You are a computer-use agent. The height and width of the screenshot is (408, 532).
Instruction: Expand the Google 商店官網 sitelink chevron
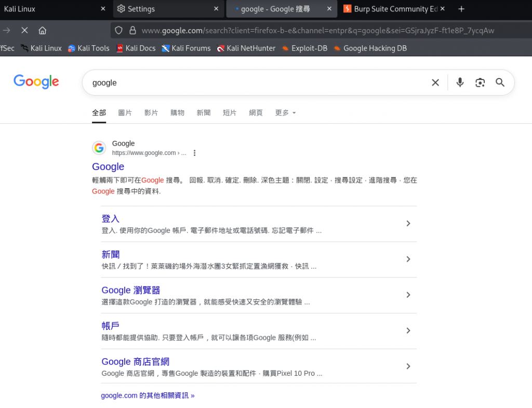pos(408,366)
